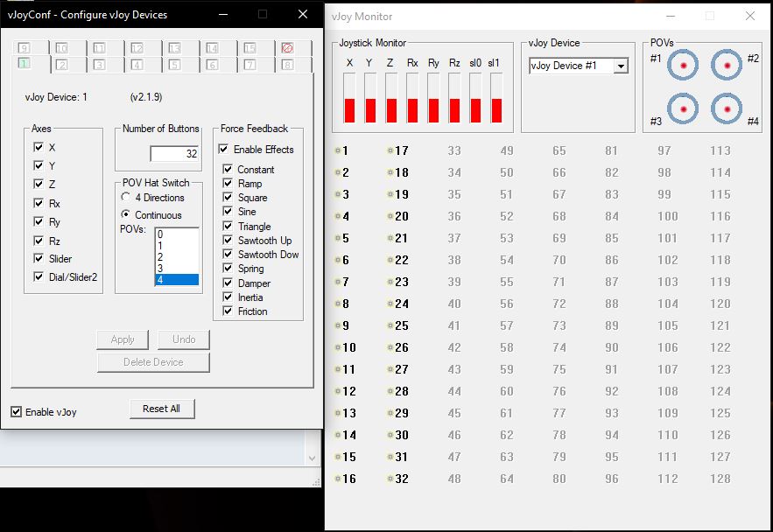The height and width of the screenshot is (532, 773).
Task: Toggle the Enable vJoy checkbox
Action: [17, 412]
